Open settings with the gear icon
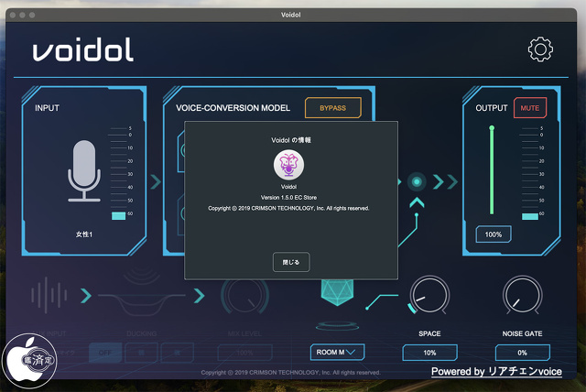This screenshot has width=586, height=392. (540, 49)
